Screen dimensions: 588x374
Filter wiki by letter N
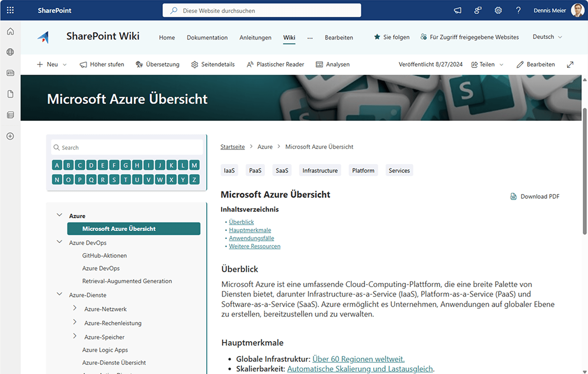coord(57,180)
